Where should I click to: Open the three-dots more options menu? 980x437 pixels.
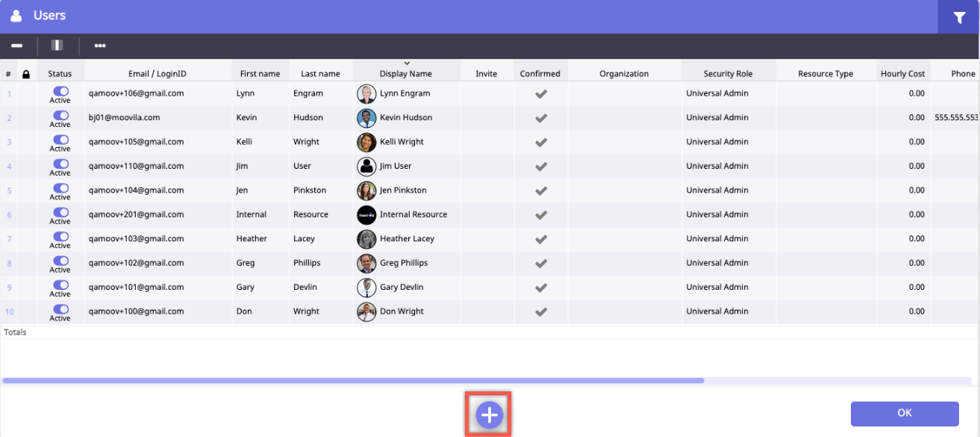100,46
